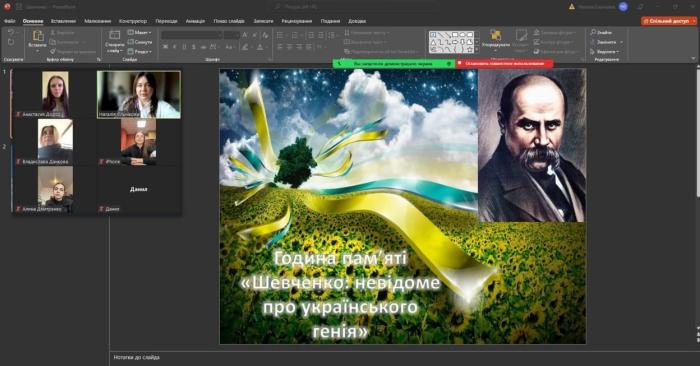Click the New Slide (Створити слайд) icon
Image resolution: width=700 pixels, height=366 pixels.
pos(114,35)
